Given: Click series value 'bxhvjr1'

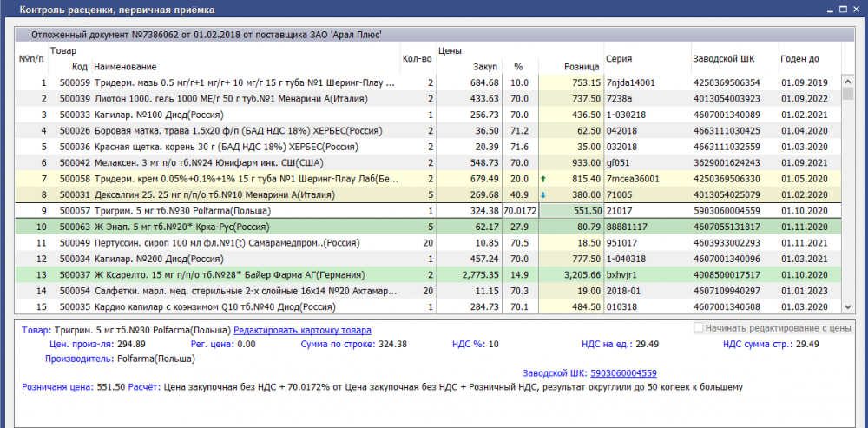Looking at the screenshot, I should [x=622, y=275].
